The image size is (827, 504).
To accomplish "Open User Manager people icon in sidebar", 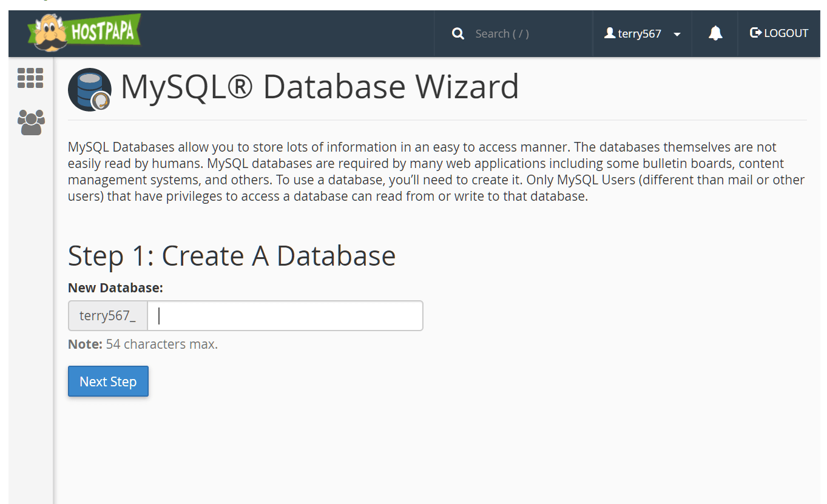I will 31,122.
